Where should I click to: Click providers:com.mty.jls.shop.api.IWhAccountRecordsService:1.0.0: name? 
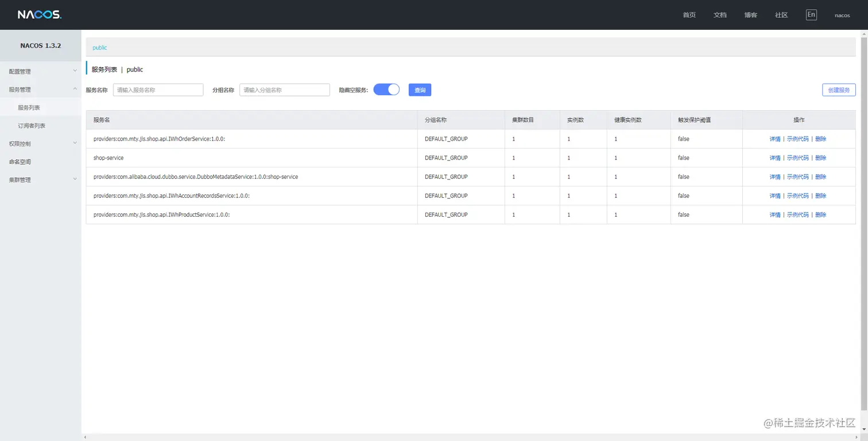click(x=172, y=196)
